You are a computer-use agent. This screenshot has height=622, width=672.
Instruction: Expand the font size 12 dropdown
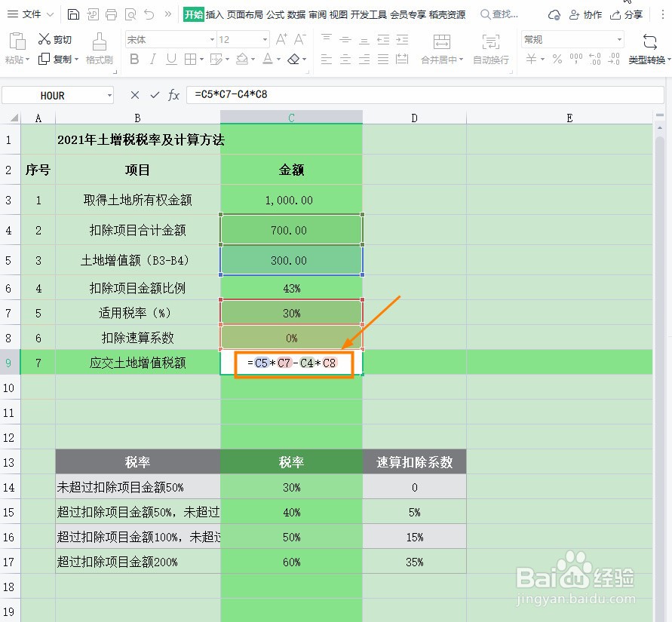click(264, 39)
